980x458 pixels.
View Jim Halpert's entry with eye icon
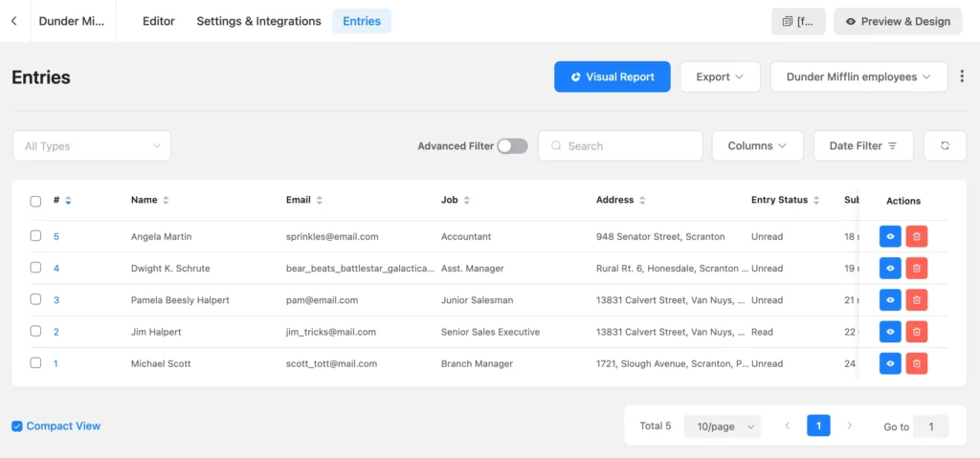pos(890,332)
